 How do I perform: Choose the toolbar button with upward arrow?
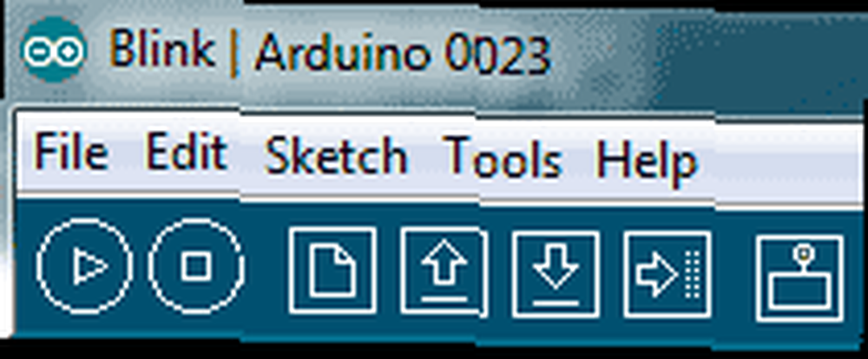pyautogui.click(x=444, y=271)
